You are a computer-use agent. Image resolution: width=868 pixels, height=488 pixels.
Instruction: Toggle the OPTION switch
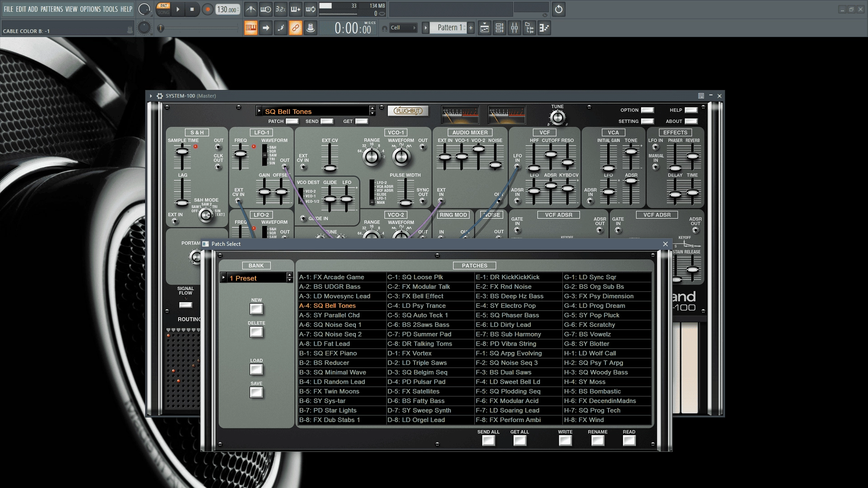coord(647,110)
